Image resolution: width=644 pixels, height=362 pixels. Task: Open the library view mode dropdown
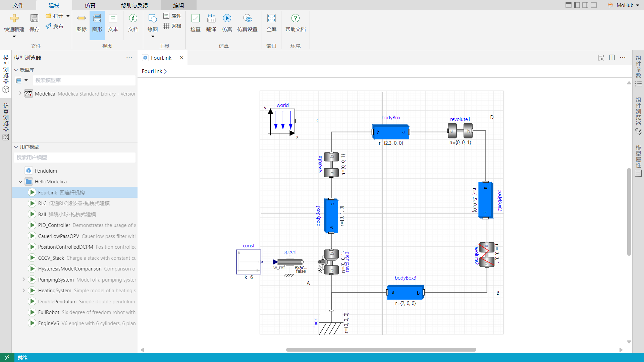26,80
